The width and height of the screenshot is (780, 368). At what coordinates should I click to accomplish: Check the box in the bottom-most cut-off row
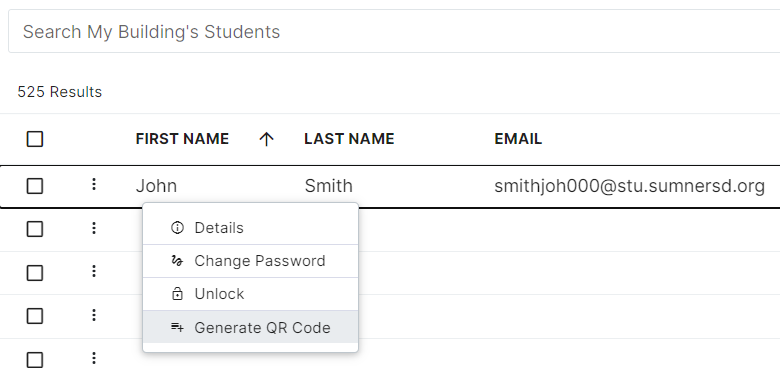tap(35, 359)
